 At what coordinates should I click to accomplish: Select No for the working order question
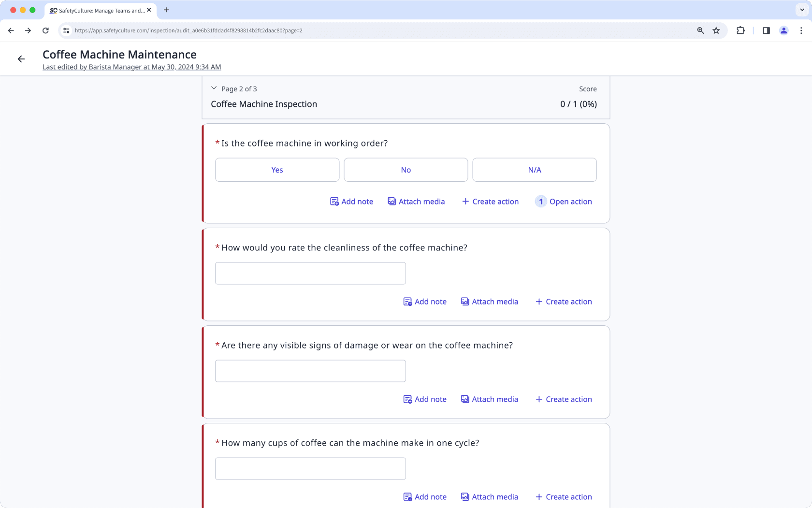pos(406,170)
